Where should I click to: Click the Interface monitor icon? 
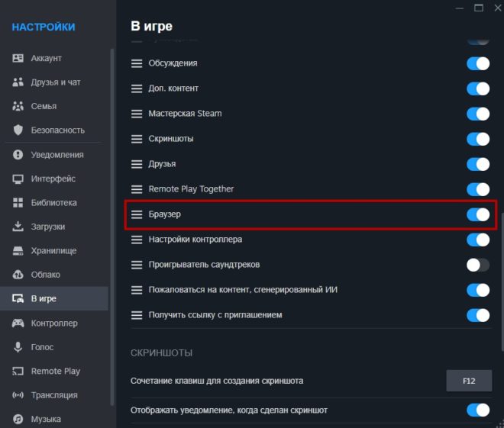(18, 179)
